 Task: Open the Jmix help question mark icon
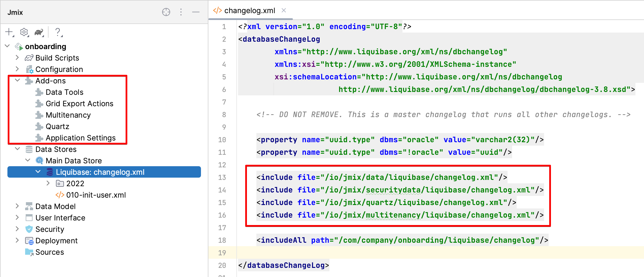[58, 32]
